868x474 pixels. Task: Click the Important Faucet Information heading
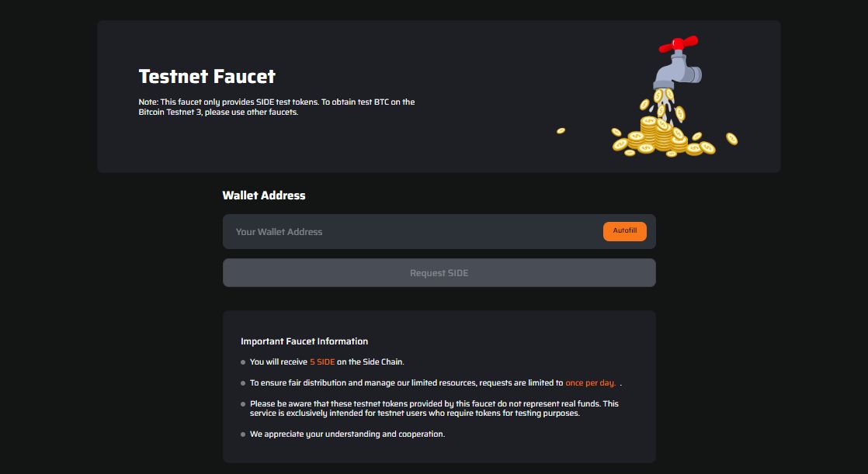[x=304, y=341]
